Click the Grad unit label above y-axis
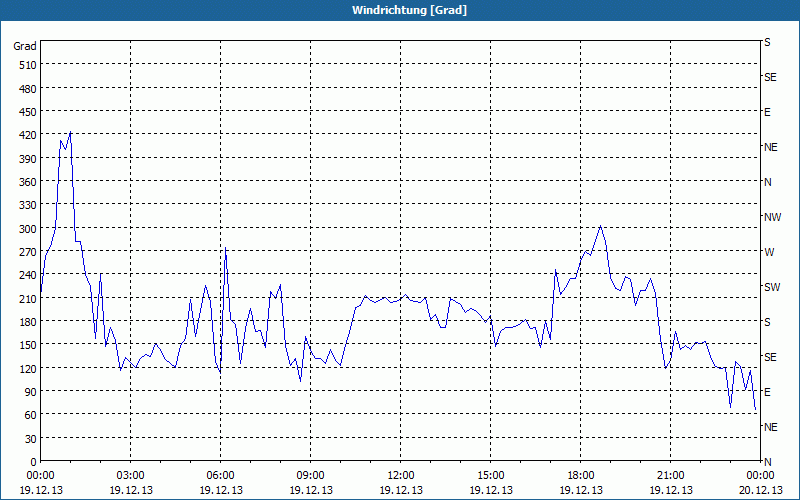Screen dimensions: 800x500 click(25, 46)
